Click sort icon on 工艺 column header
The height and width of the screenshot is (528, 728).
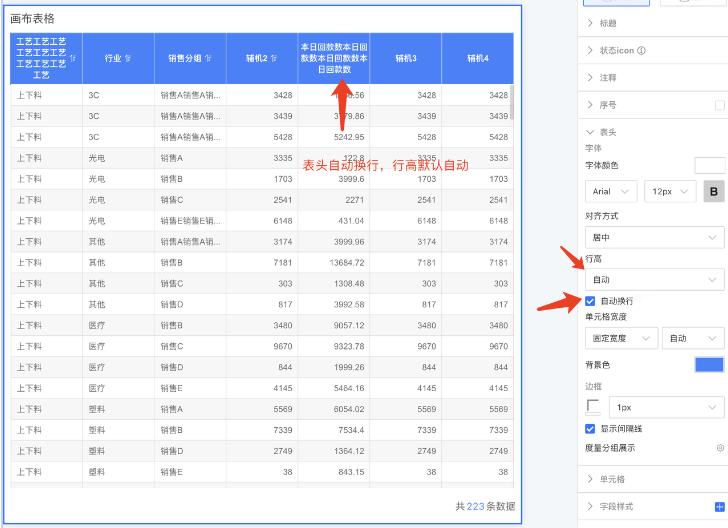(72, 58)
